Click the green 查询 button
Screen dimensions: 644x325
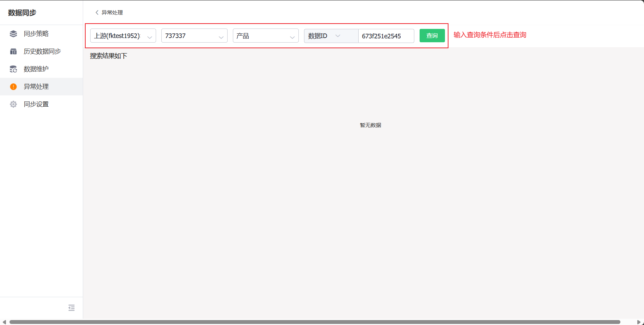pyautogui.click(x=432, y=36)
